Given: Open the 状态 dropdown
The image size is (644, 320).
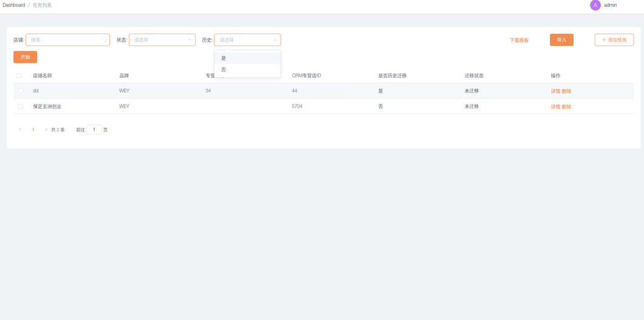Looking at the screenshot, I should click(x=162, y=40).
